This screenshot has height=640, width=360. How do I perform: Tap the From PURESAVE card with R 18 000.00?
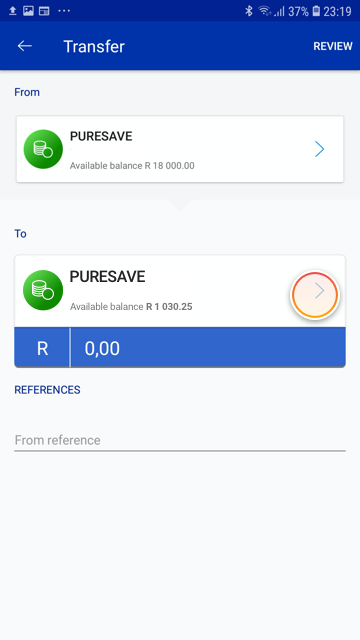[x=180, y=149]
